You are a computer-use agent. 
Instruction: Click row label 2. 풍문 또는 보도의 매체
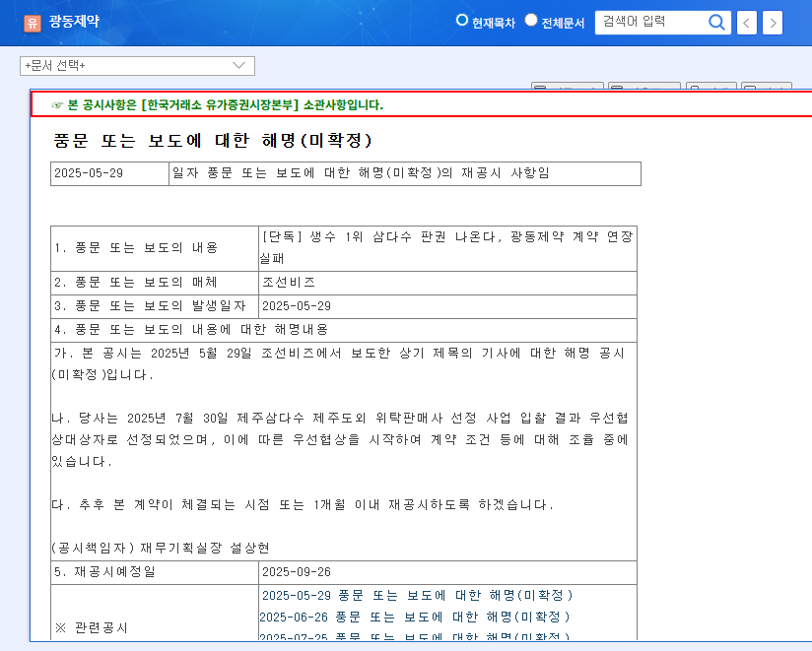[x=155, y=283]
